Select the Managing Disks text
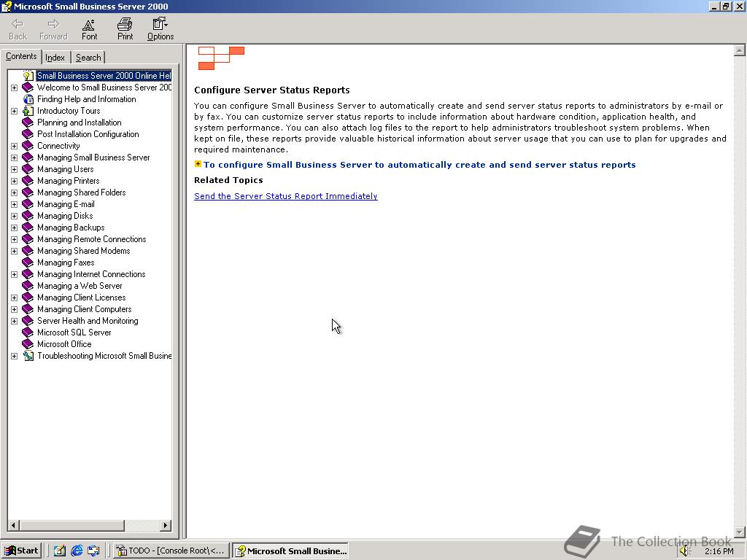Screen dimensions: 747x560 pos(65,216)
